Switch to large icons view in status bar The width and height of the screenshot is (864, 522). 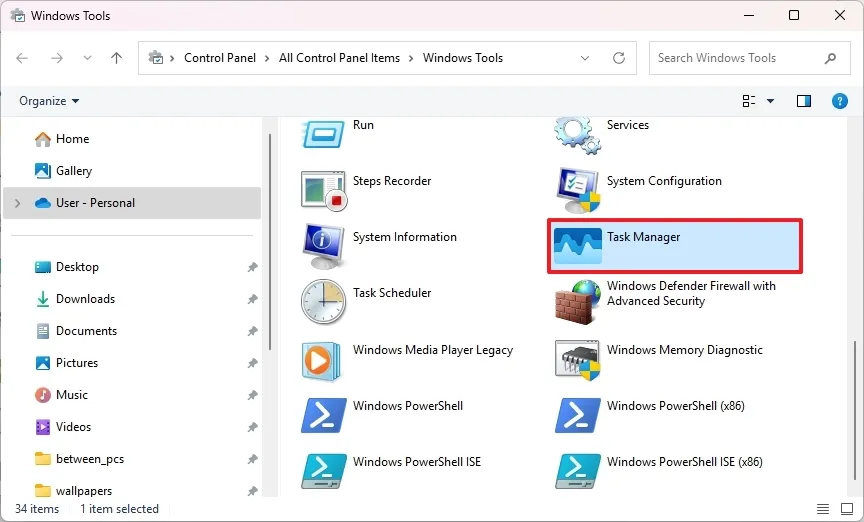point(847,509)
